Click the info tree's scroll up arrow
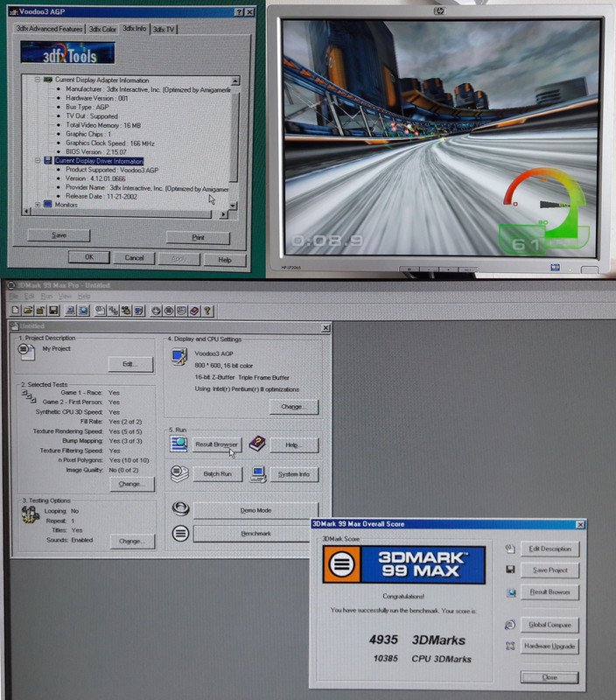Image resolution: width=616 pixels, height=700 pixels. [x=234, y=80]
